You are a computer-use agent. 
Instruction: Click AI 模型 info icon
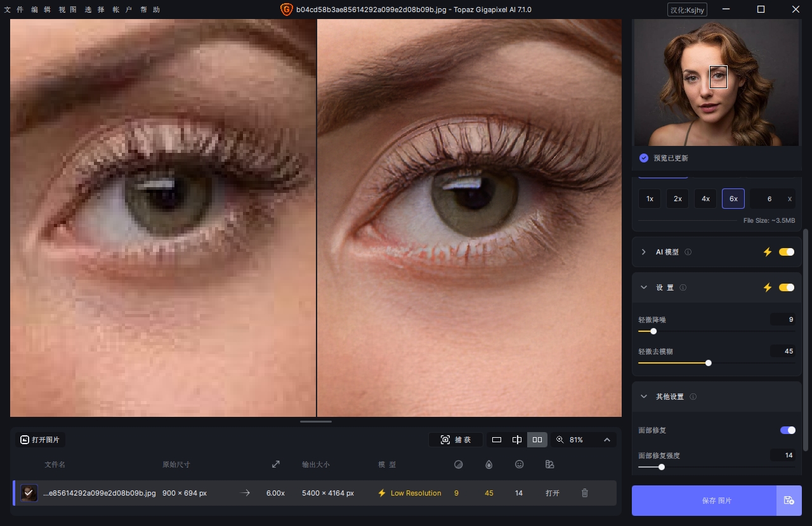[x=688, y=252]
